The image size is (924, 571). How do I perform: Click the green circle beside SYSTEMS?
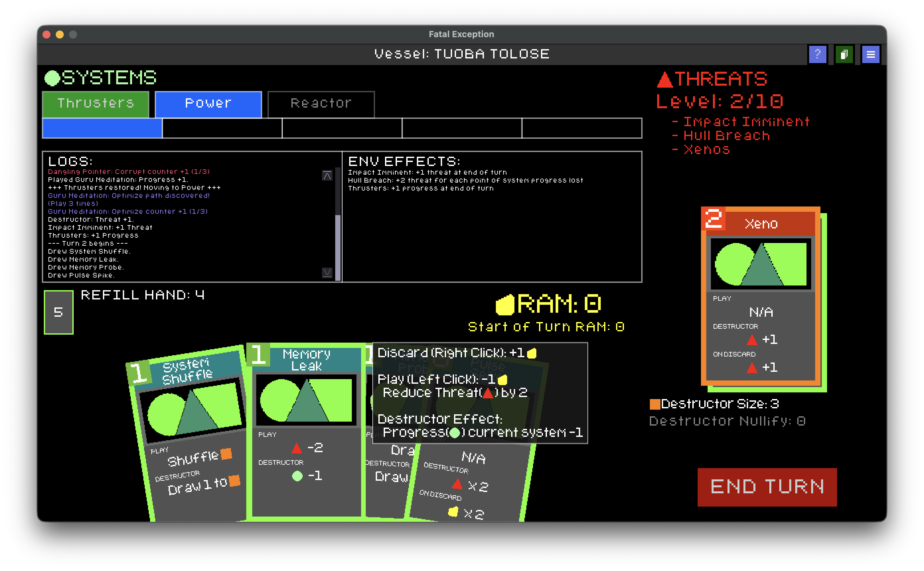pyautogui.click(x=52, y=78)
